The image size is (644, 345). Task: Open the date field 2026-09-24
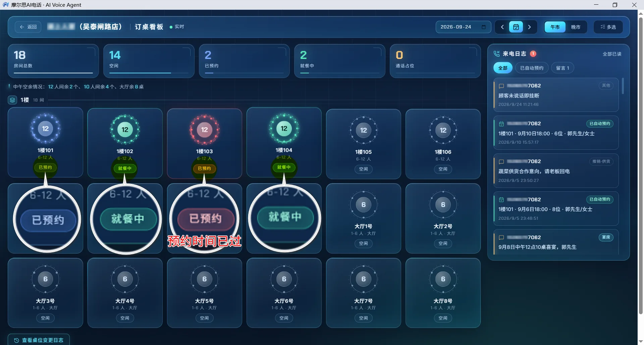click(463, 27)
